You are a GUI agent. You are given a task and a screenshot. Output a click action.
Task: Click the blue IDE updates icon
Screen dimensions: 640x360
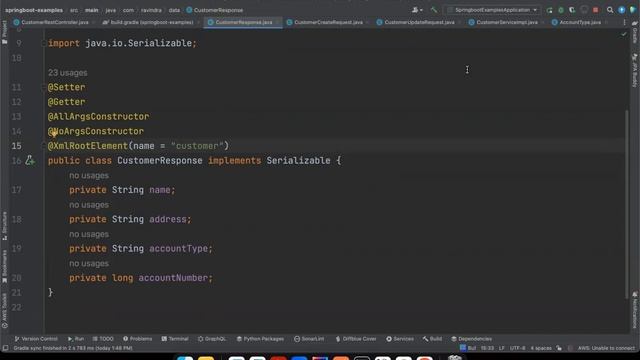point(622,10)
